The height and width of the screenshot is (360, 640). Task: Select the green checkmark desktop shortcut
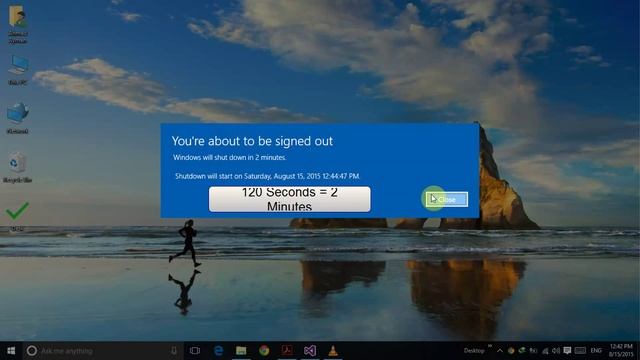click(17, 216)
